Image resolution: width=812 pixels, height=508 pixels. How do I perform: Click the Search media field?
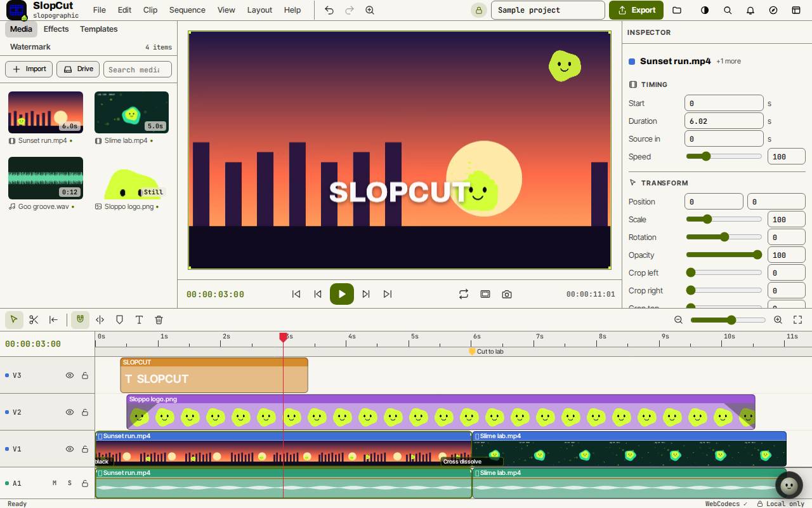pos(138,69)
